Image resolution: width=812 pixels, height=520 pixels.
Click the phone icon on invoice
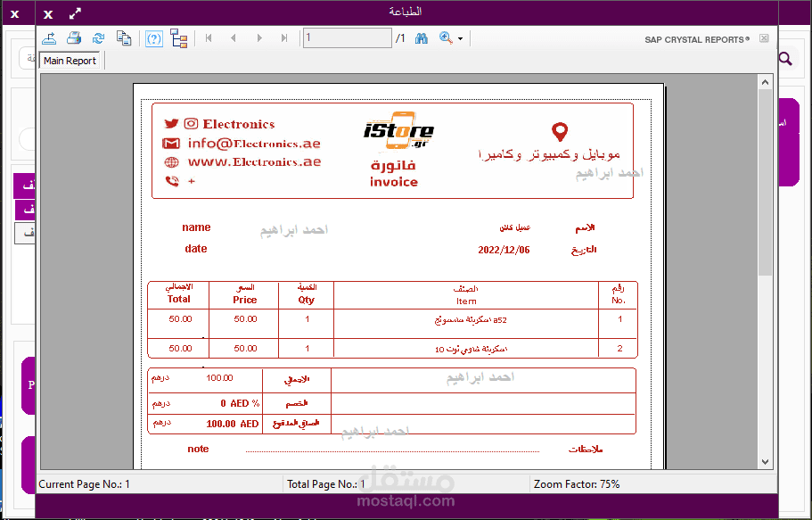(172, 181)
